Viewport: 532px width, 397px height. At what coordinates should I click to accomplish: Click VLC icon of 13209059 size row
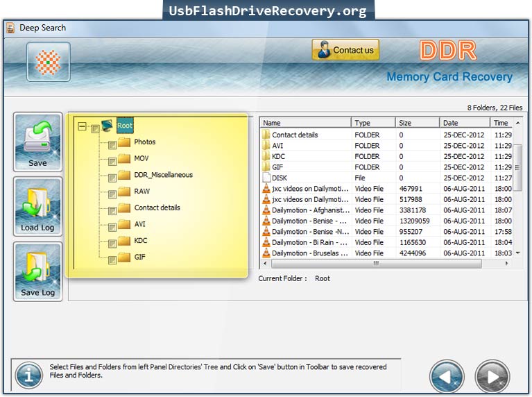click(x=266, y=221)
